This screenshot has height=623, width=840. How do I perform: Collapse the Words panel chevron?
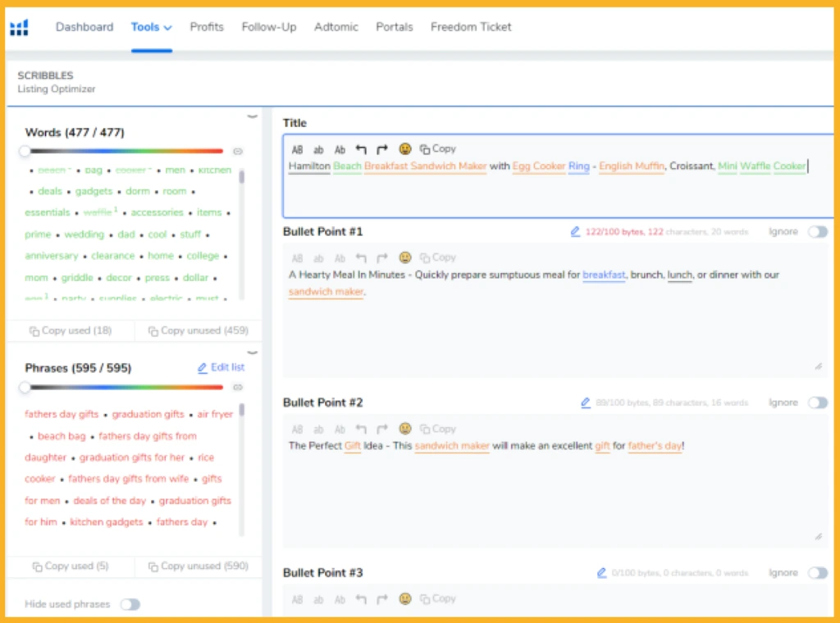pos(252,116)
